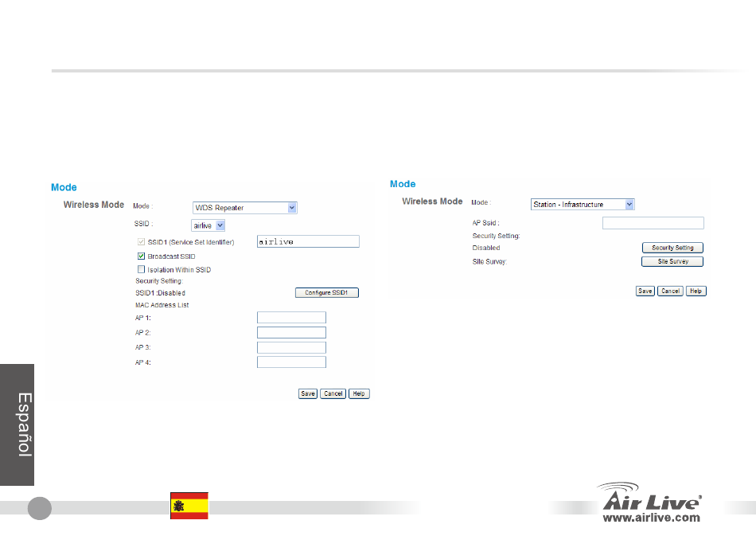Viewport: 756px width, 536px height.
Task: Click the SSID1 name field containing airlive
Action: 308,241
